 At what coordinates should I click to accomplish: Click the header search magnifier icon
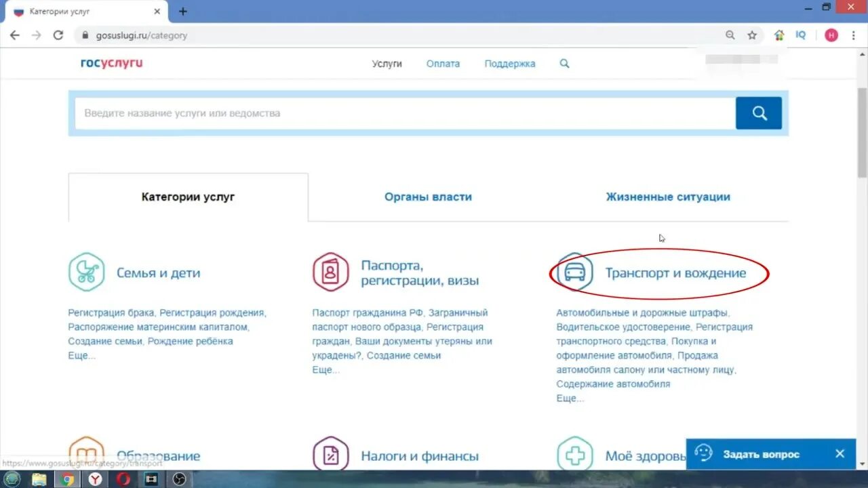564,64
